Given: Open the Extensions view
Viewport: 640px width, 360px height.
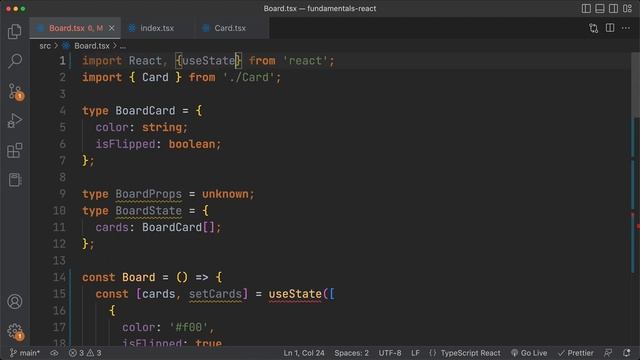Looking at the screenshot, I should (15, 150).
